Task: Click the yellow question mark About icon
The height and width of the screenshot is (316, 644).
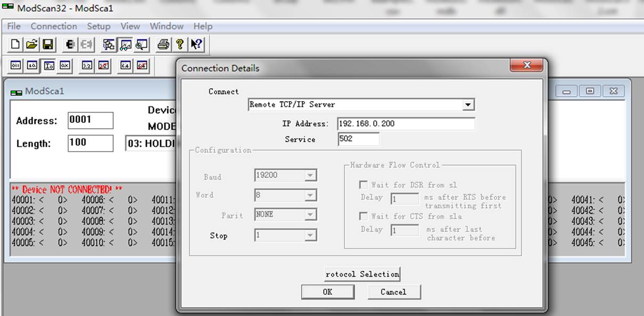Action: 180,45
